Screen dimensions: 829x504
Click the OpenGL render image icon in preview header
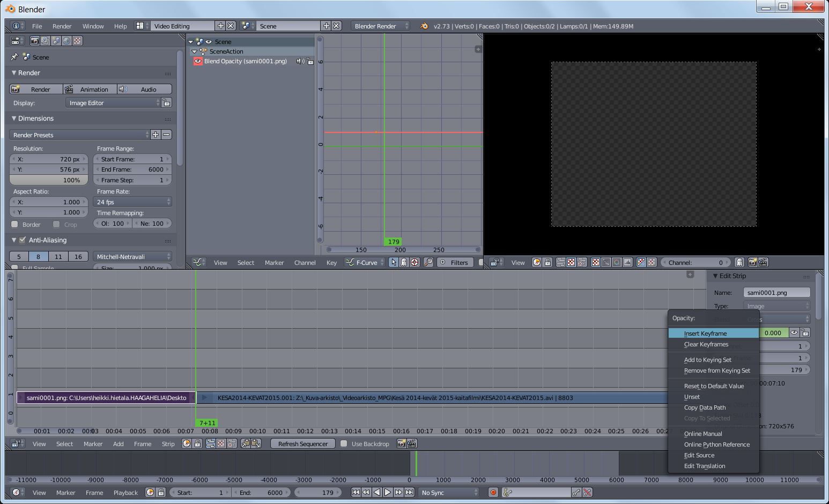(753, 262)
